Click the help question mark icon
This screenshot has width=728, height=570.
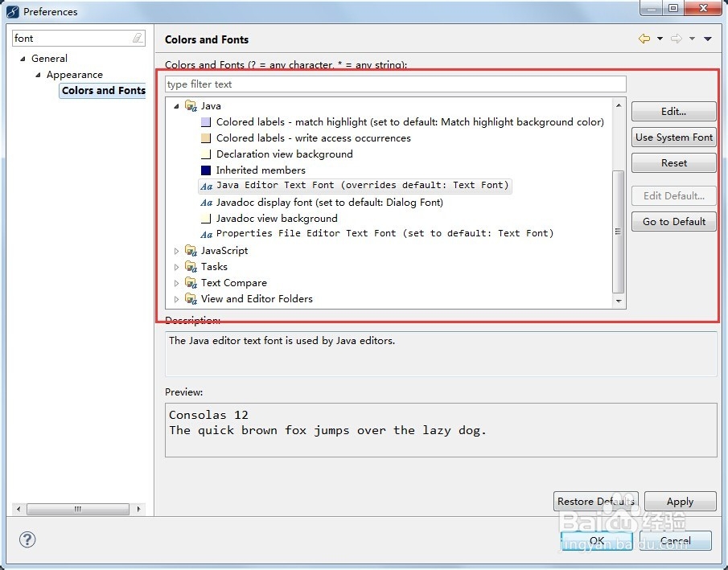click(27, 539)
